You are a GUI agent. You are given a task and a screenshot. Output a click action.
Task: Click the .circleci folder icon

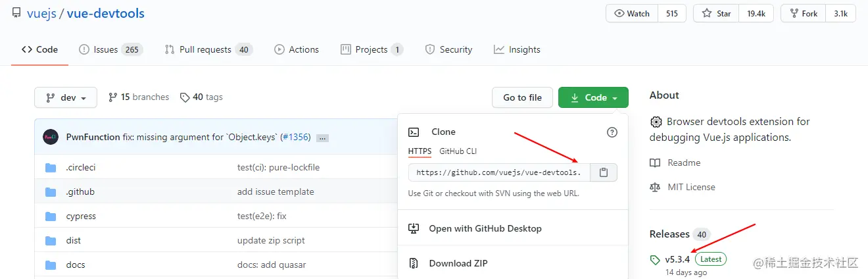point(51,167)
